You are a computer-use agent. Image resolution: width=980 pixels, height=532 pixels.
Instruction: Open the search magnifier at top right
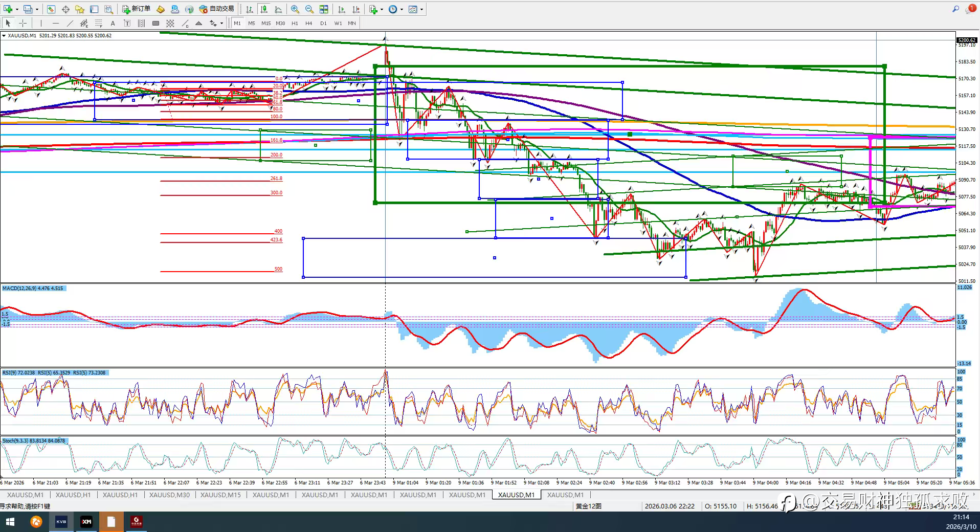[x=955, y=9]
